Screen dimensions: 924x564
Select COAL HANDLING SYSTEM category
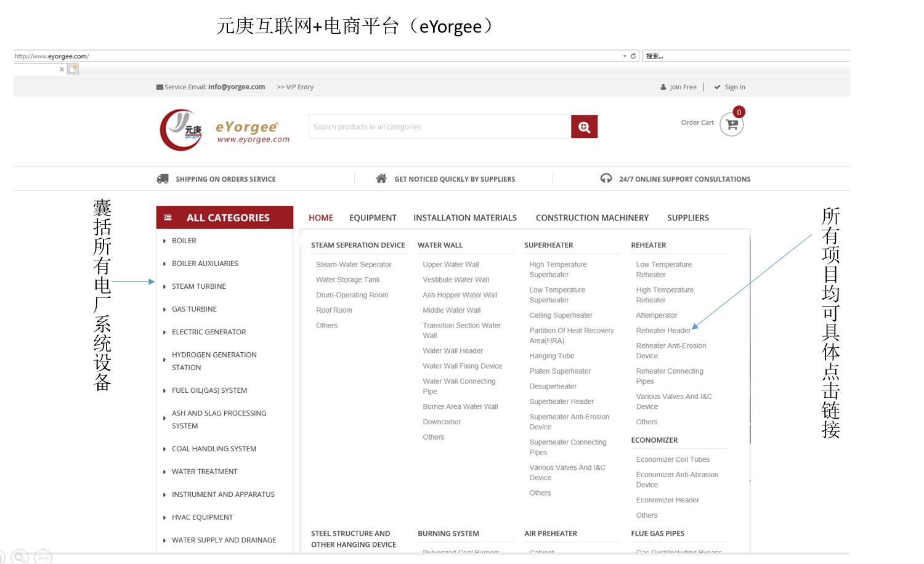coord(214,449)
